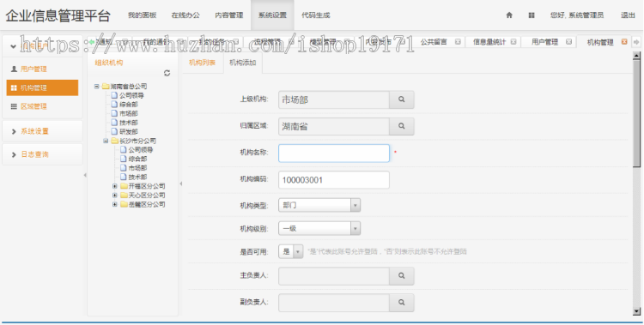The image size is (644, 325).
Task: Pick 主负责人 using its search button
Action: (x=402, y=276)
